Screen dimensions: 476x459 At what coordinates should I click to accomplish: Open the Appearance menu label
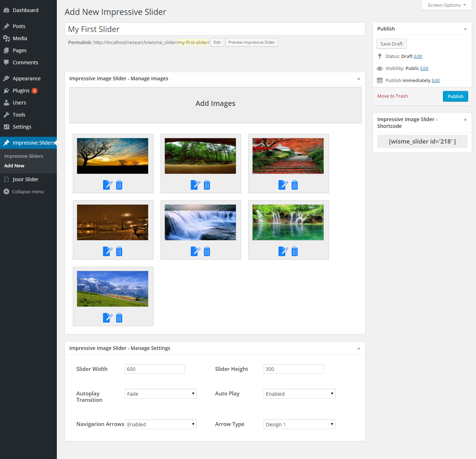point(27,79)
